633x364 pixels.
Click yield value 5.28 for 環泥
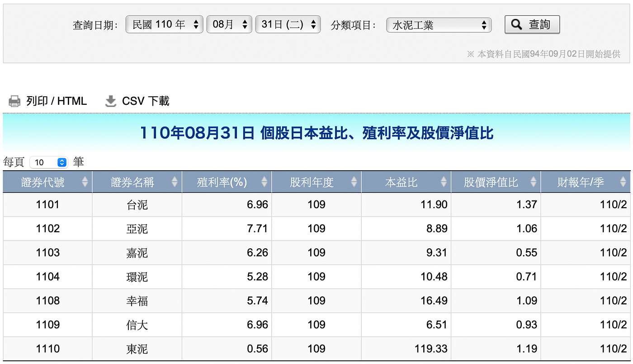point(258,276)
